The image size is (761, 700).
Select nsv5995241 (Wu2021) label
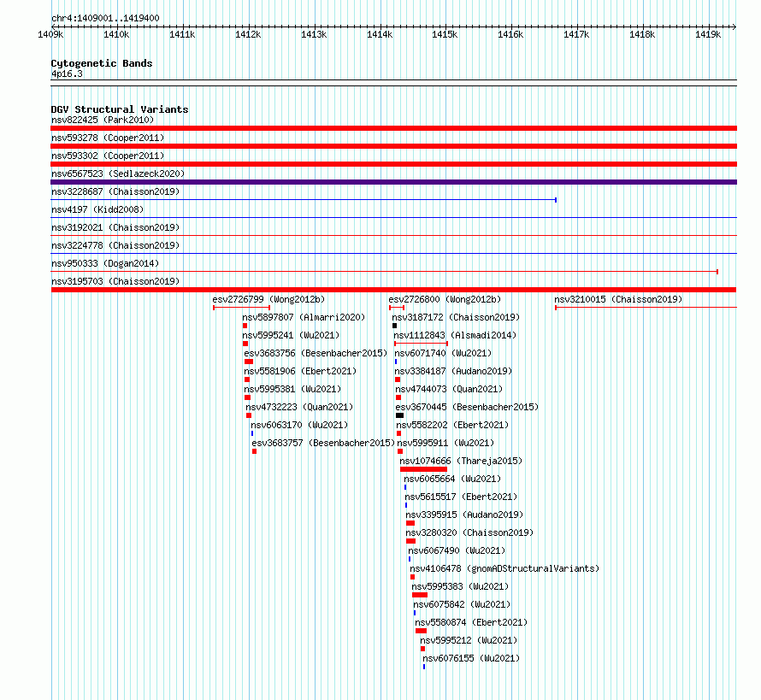[291, 335]
